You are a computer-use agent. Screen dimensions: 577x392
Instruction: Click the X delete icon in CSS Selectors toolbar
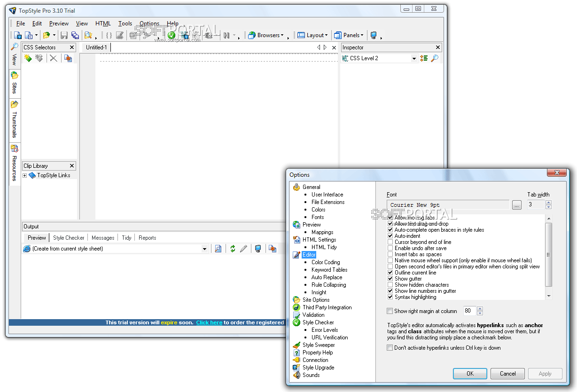click(x=54, y=58)
